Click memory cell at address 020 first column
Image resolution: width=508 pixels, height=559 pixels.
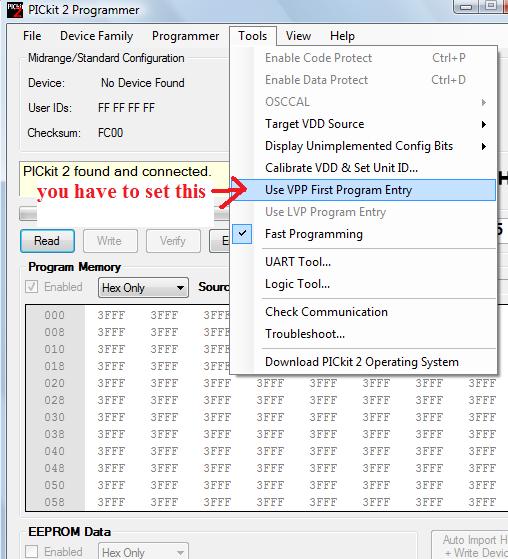pos(112,384)
